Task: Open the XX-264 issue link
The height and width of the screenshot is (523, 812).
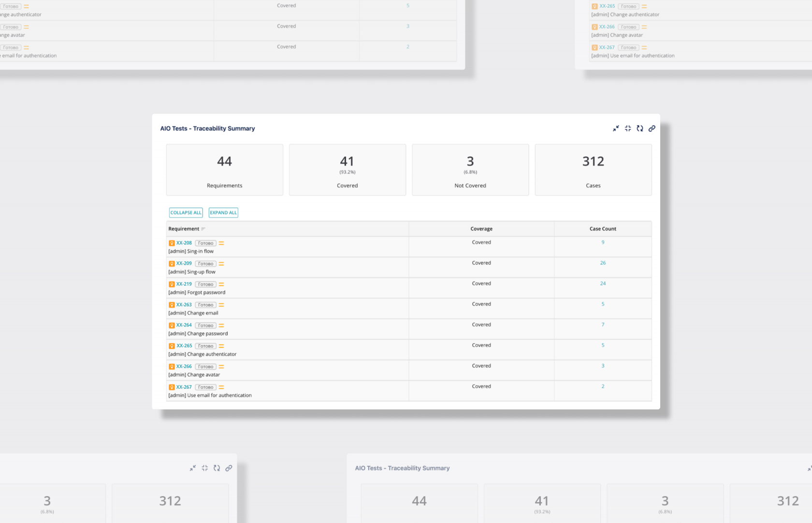Action: [x=184, y=325]
